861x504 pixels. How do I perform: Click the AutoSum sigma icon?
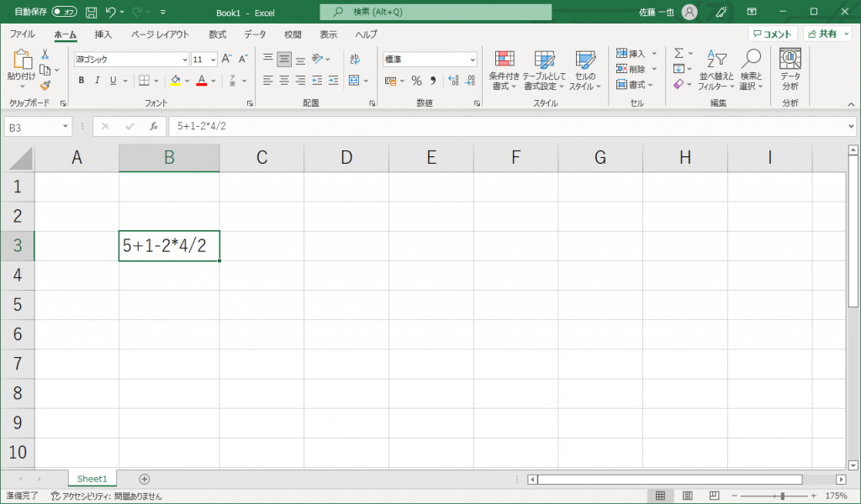click(x=679, y=53)
